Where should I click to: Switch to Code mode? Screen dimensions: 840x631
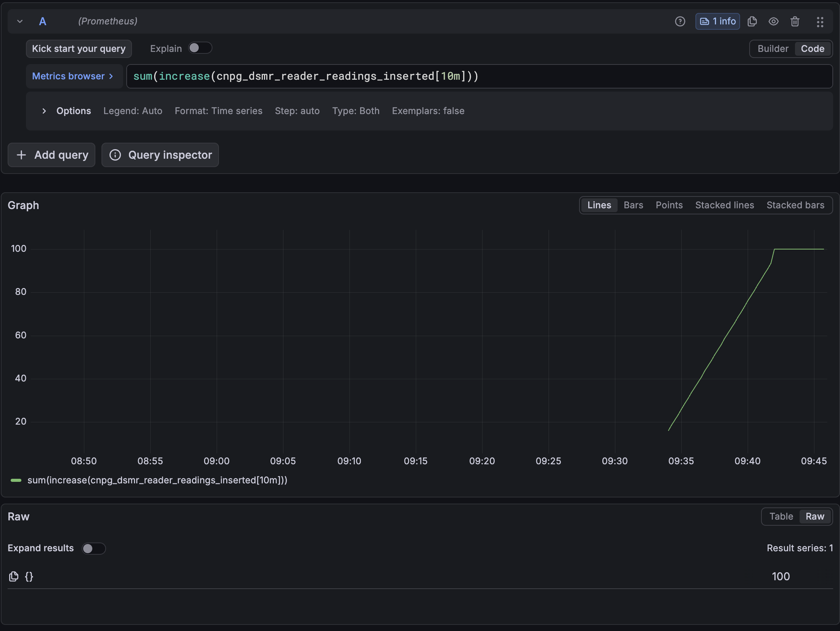pyautogui.click(x=813, y=49)
